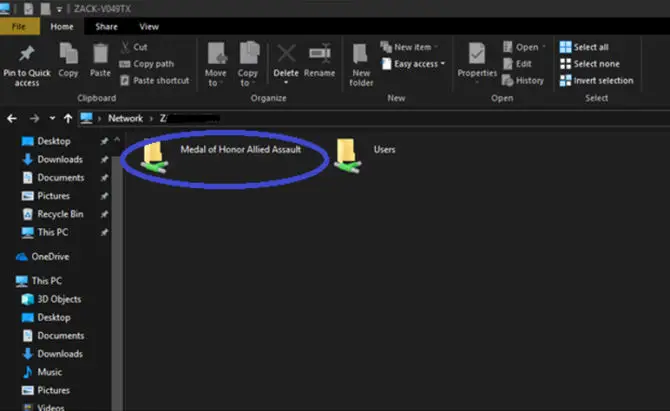Open Documents in Quick access
This screenshot has height=411, width=670.
coord(53,178)
